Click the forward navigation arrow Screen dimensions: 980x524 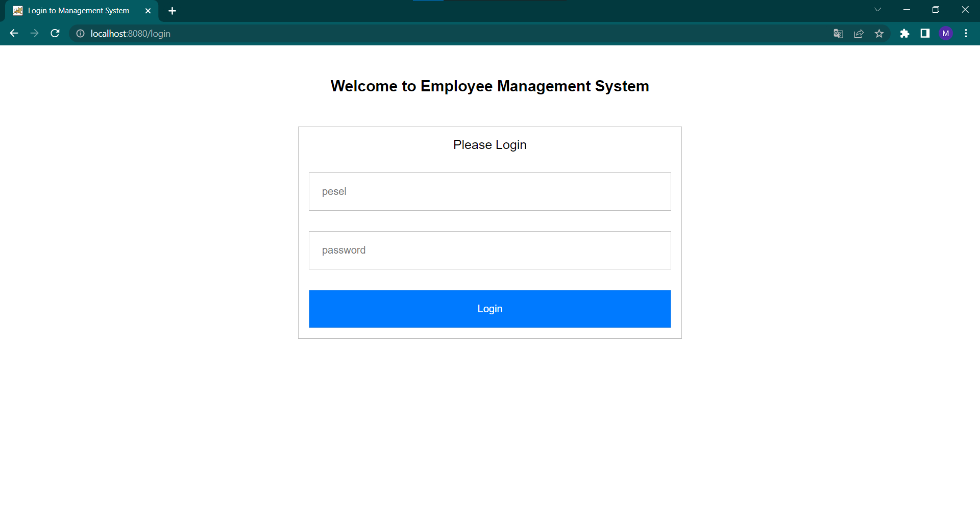click(x=34, y=33)
